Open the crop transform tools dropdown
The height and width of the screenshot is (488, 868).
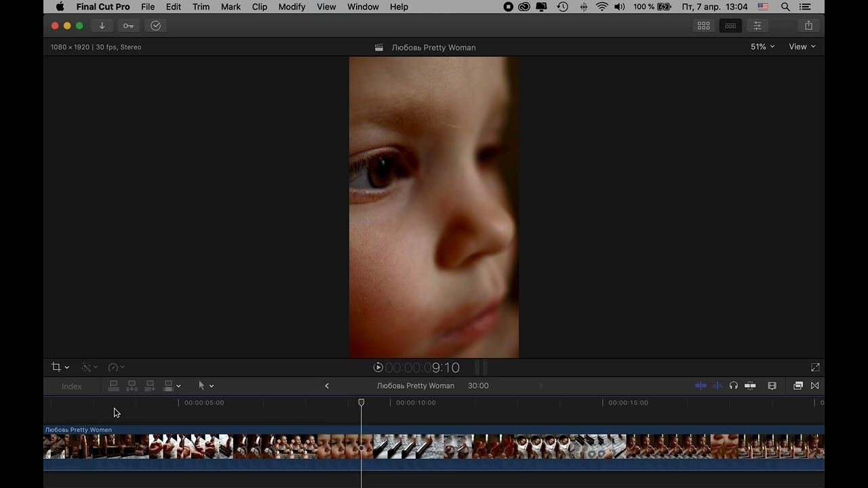point(60,367)
